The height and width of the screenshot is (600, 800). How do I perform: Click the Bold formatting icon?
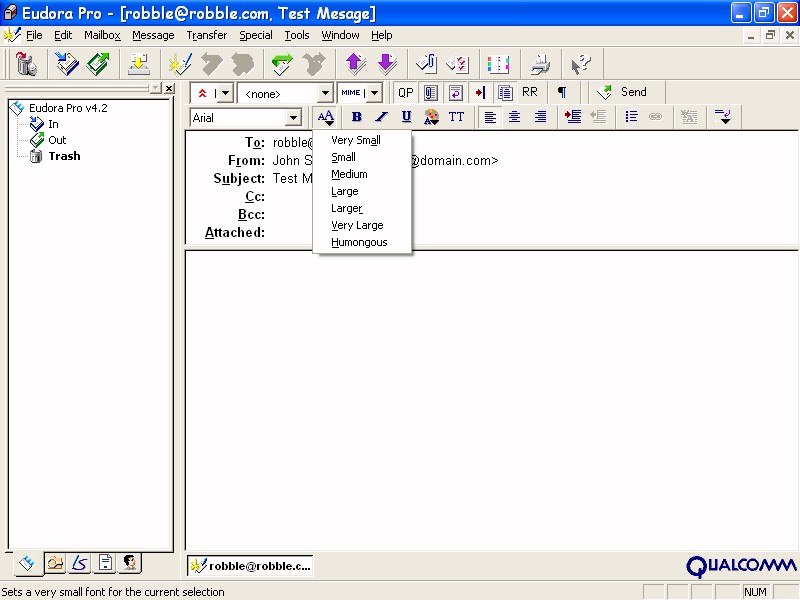357,117
